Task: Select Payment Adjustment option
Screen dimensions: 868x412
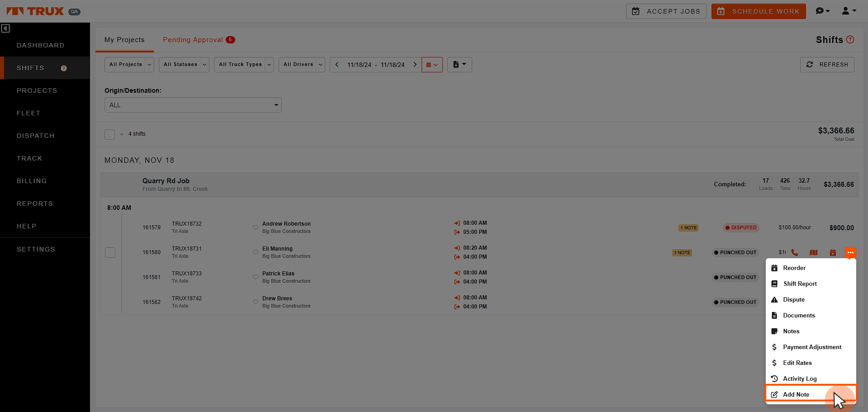Action: point(811,347)
